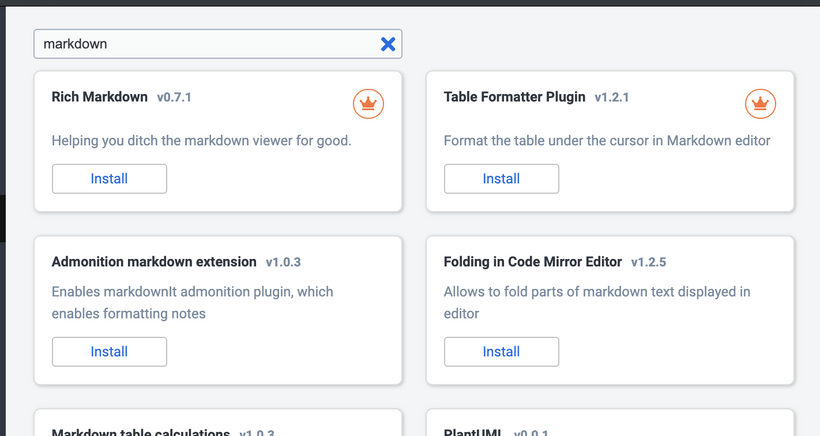820x436 pixels.
Task: Open the Markdown table calculations card
Action: (x=218, y=423)
